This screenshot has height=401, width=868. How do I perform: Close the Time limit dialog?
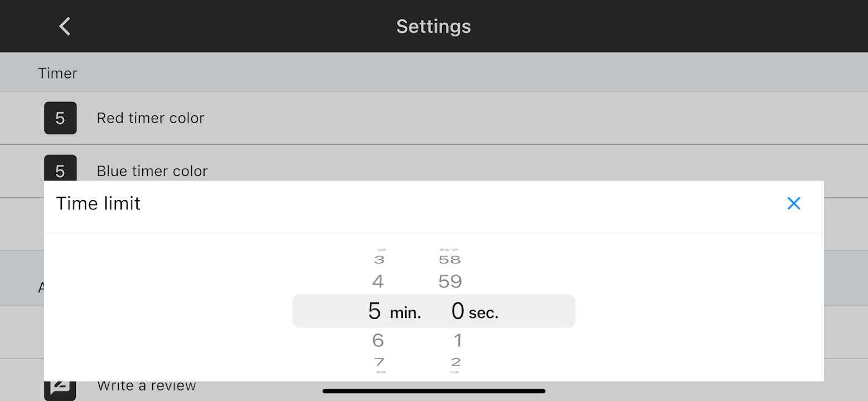(x=793, y=203)
